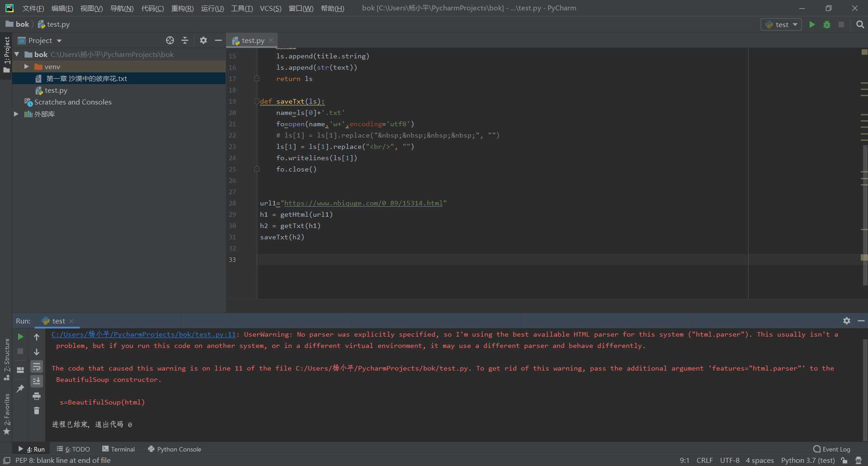
Task: Expand the 外部库 tree node
Action: pos(16,114)
